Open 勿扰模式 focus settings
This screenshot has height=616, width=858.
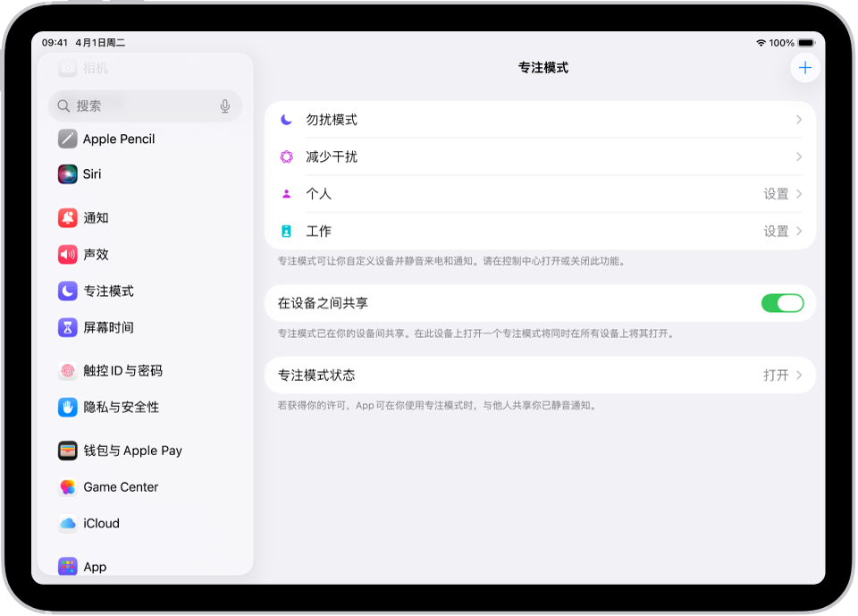tap(536, 120)
